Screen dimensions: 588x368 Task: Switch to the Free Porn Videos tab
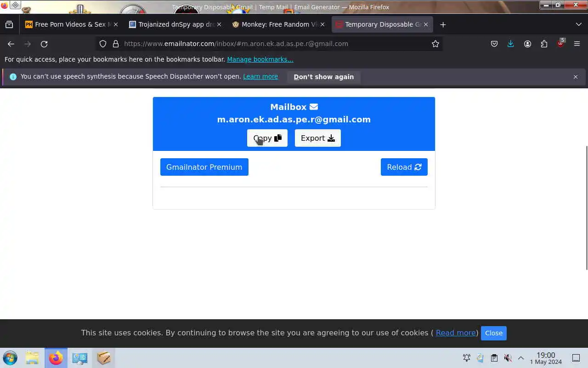[71, 24]
